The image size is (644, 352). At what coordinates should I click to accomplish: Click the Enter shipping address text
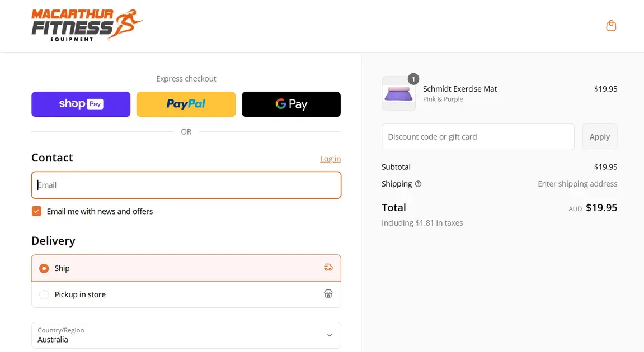click(x=577, y=184)
